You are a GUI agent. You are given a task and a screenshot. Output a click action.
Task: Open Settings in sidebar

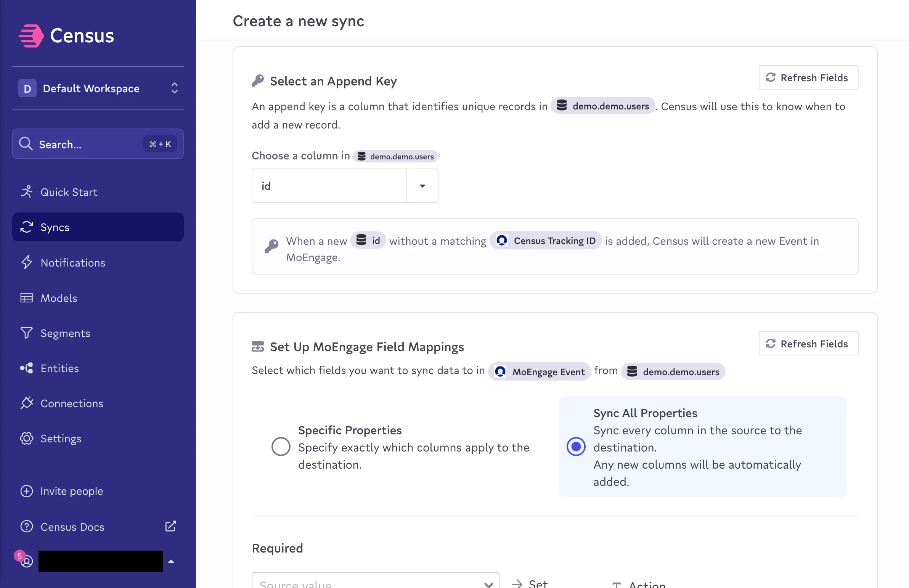(98, 438)
